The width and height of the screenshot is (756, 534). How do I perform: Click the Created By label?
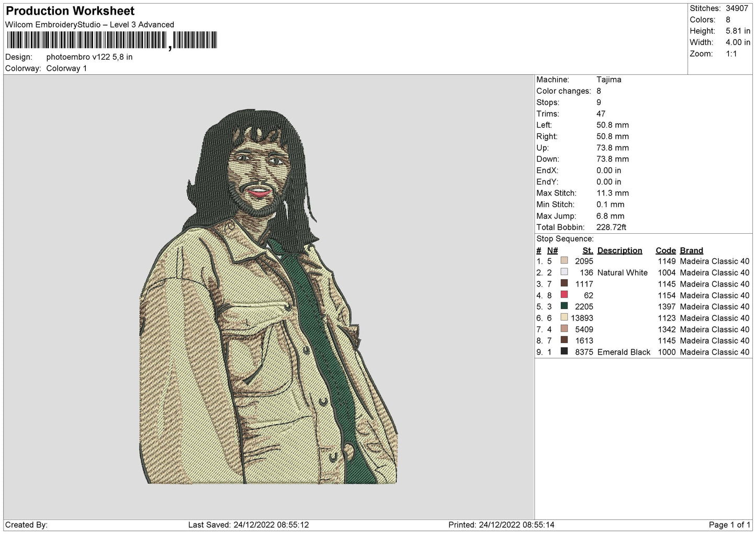[x=26, y=525]
